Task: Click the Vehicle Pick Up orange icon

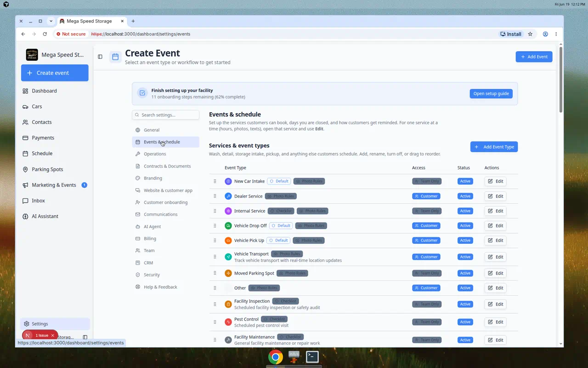Action: [x=228, y=240]
